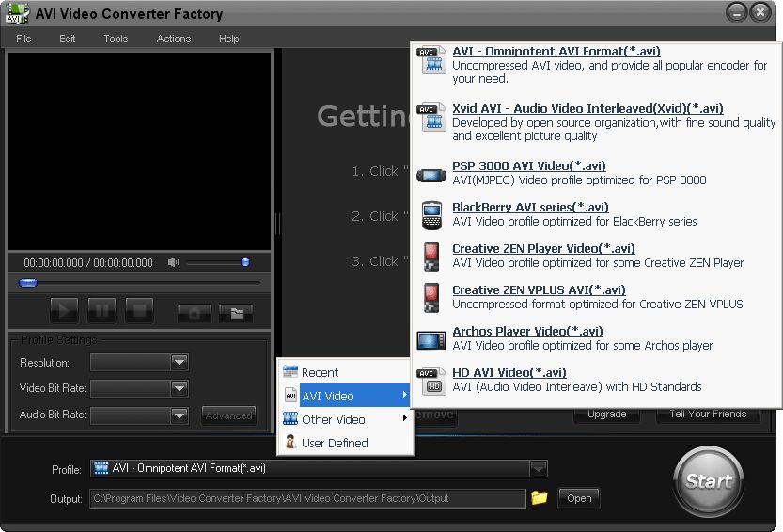The height and width of the screenshot is (532, 783).
Task: Click the filmstrip icon in Profile field
Action: point(102,468)
